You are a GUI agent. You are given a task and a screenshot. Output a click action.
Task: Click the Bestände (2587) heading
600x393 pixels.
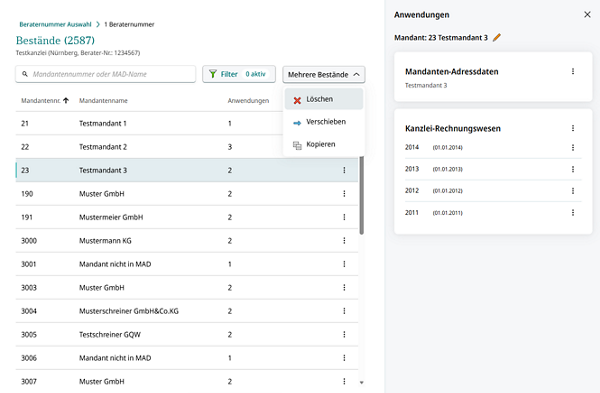[55, 40]
